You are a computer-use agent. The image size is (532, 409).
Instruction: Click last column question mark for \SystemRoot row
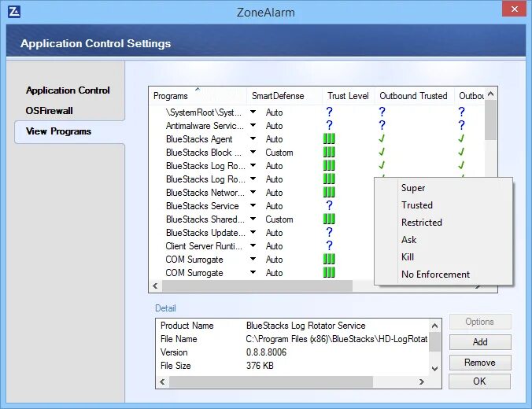point(461,112)
